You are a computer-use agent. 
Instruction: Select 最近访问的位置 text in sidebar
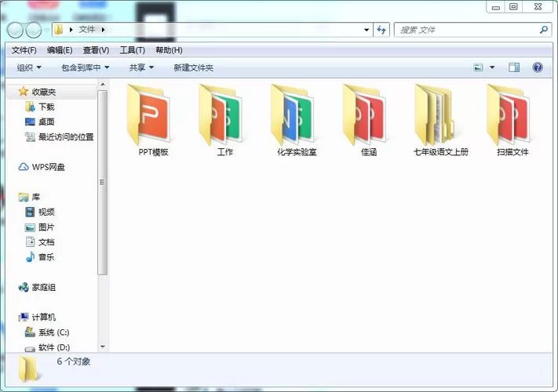66,137
